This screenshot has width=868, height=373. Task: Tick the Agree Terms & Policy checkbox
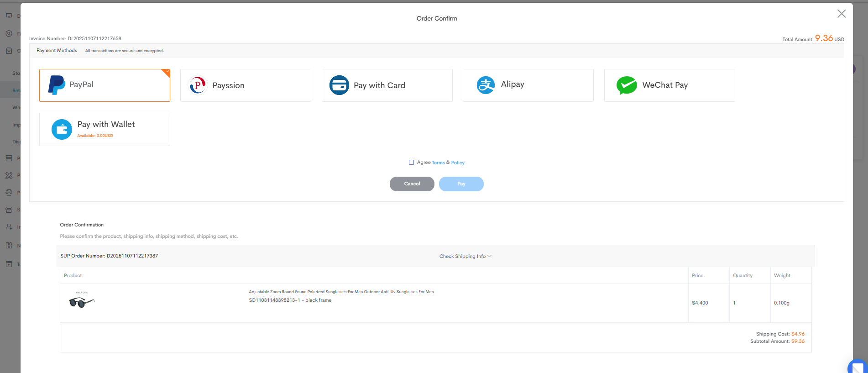pos(411,163)
